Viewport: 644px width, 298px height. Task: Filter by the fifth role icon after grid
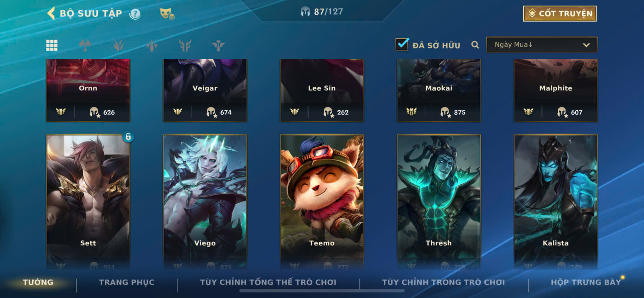(218, 45)
